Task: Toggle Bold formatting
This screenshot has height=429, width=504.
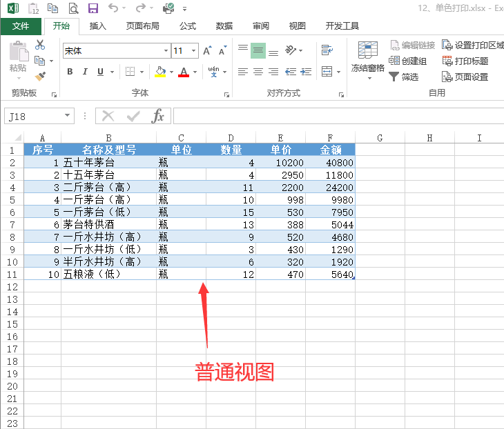Action: point(70,72)
